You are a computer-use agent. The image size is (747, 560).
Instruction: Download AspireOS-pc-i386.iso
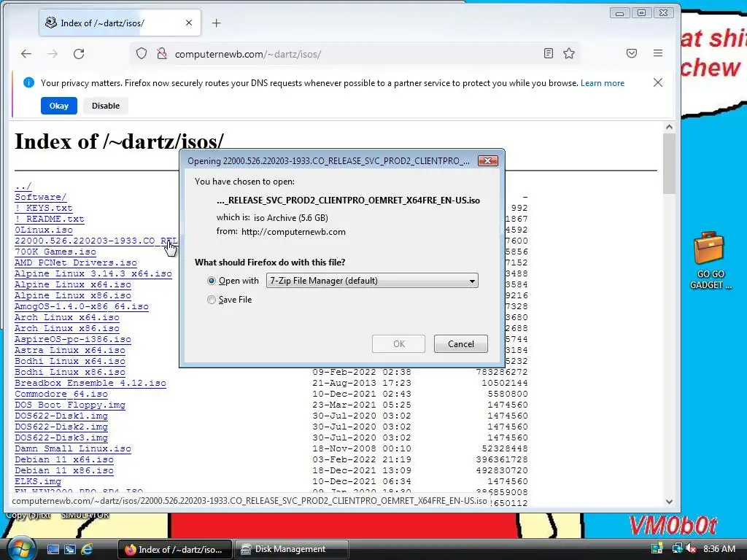click(72, 339)
